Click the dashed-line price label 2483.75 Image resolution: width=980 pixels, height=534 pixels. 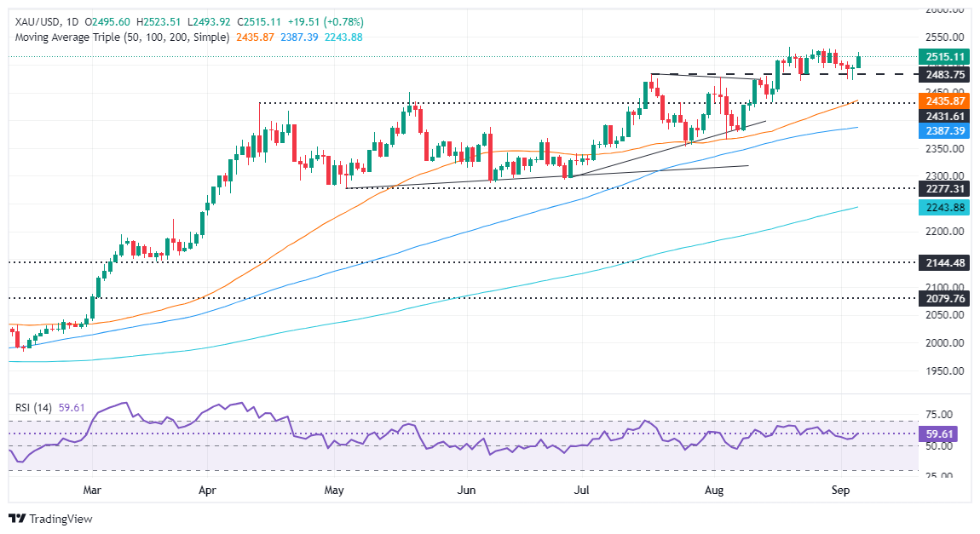pyautogui.click(x=947, y=74)
